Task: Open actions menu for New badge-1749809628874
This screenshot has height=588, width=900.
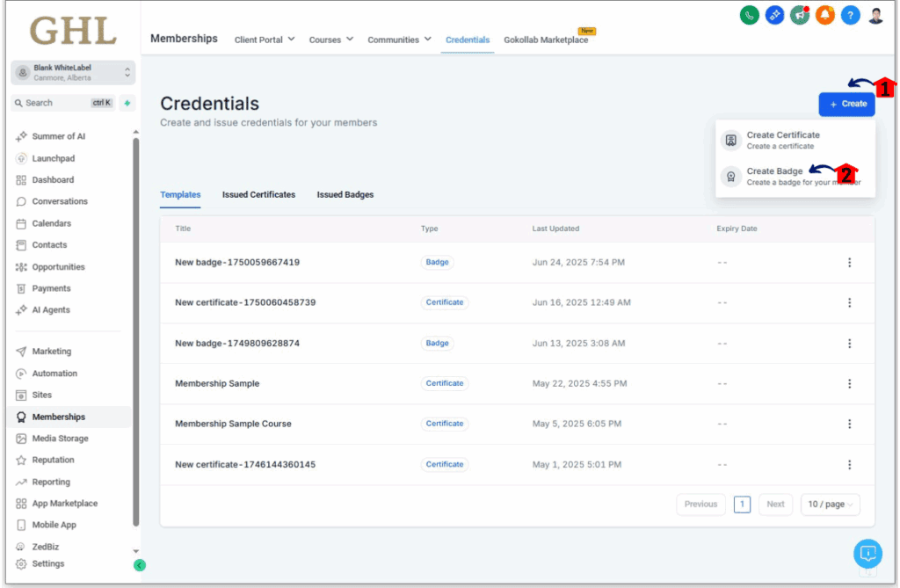Action: (x=850, y=344)
